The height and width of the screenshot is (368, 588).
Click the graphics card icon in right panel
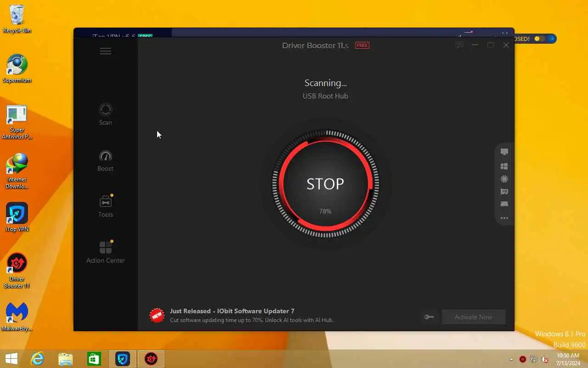(504, 191)
